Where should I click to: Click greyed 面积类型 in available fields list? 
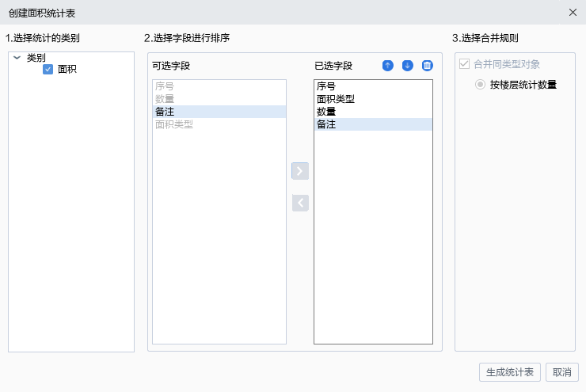(x=219, y=124)
